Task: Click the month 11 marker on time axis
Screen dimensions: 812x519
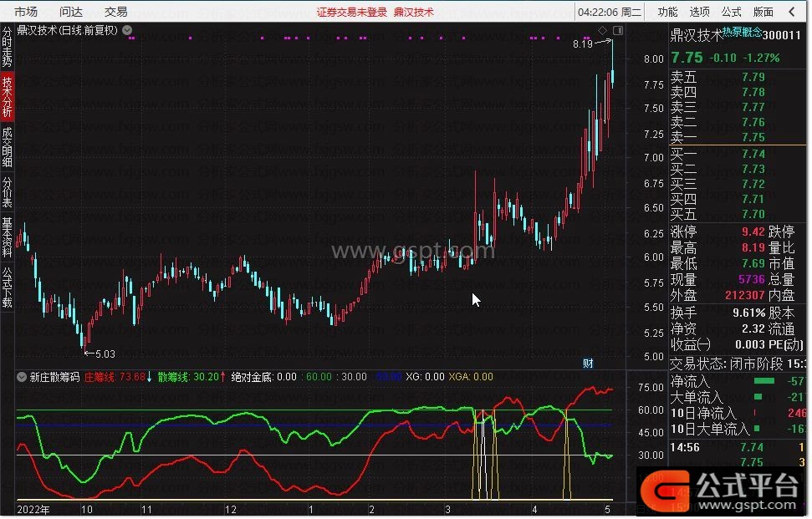Action: 146,510
